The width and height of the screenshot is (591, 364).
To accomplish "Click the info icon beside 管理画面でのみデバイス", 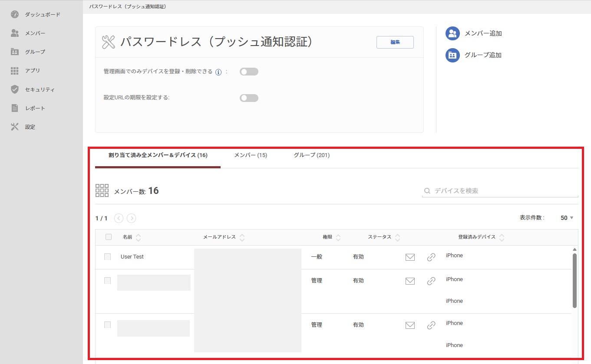I will [x=218, y=72].
